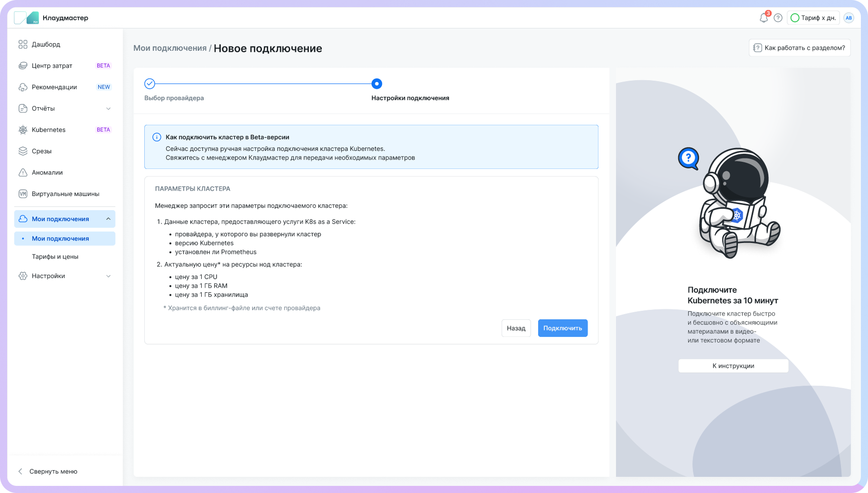868x493 pixels.
Task: Open user avatar AB menu
Action: [849, 18]
